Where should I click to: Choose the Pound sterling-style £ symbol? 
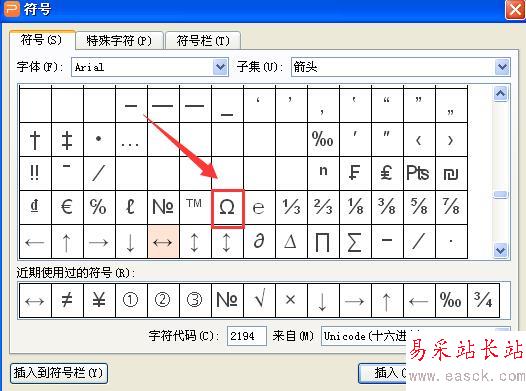click(387, 174)
